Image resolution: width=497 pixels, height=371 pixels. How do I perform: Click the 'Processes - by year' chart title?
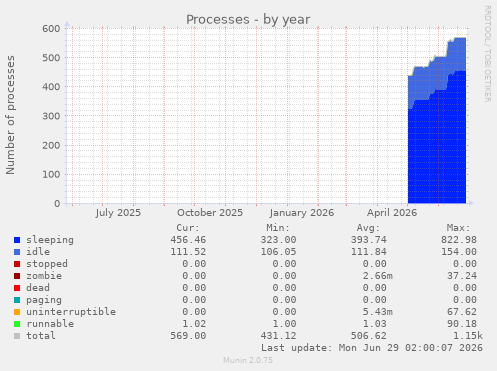pos(248,20)
